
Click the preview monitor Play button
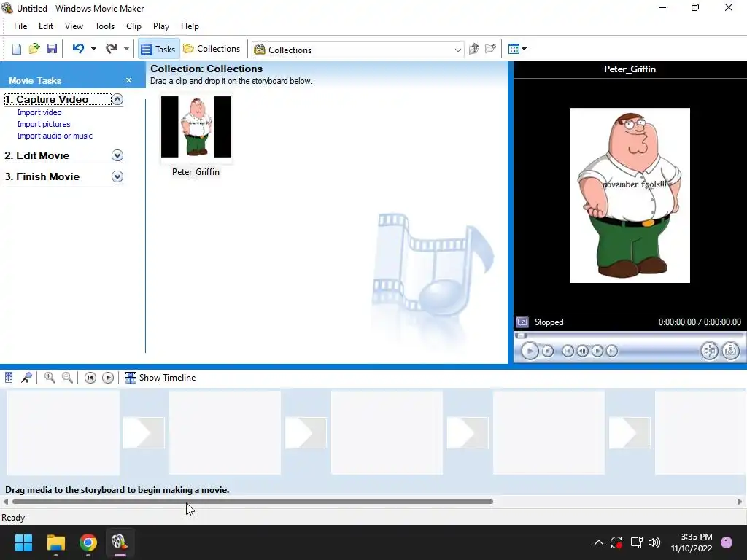[x=530, y=351]
